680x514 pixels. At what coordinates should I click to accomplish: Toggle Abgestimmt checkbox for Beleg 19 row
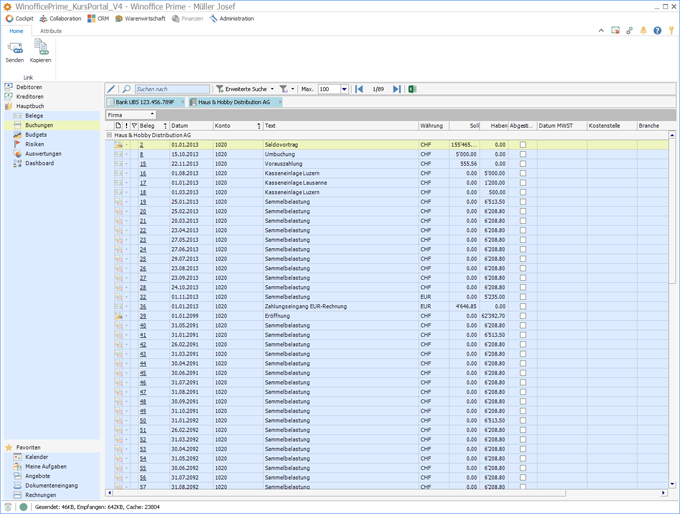[523, 202]
